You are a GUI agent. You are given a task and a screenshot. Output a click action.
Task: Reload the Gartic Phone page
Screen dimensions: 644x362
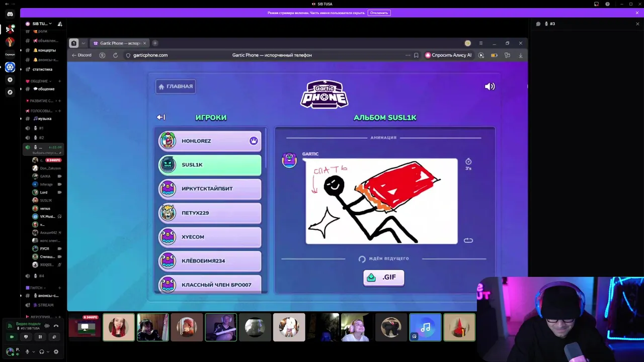tap(115, 55)
